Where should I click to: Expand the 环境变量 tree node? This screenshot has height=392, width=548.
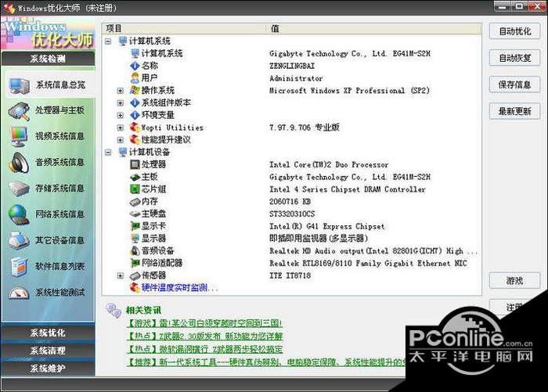point(121,115)
